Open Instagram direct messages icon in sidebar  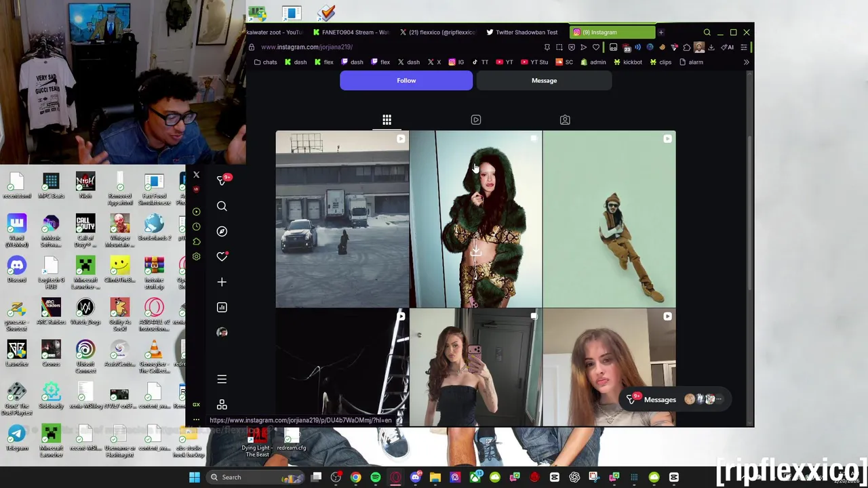tap(222, 180)
